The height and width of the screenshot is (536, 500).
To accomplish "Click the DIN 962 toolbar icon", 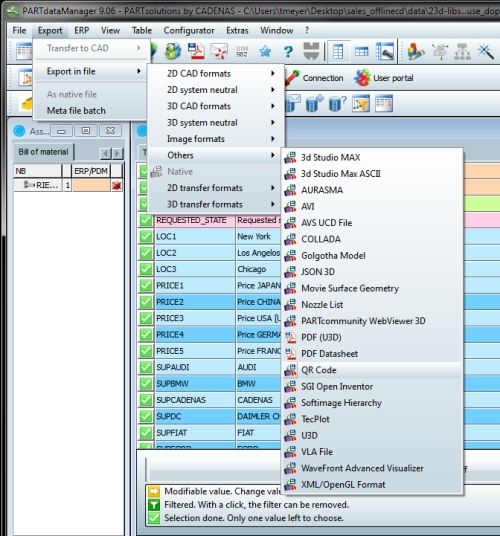I will (242, 51).
